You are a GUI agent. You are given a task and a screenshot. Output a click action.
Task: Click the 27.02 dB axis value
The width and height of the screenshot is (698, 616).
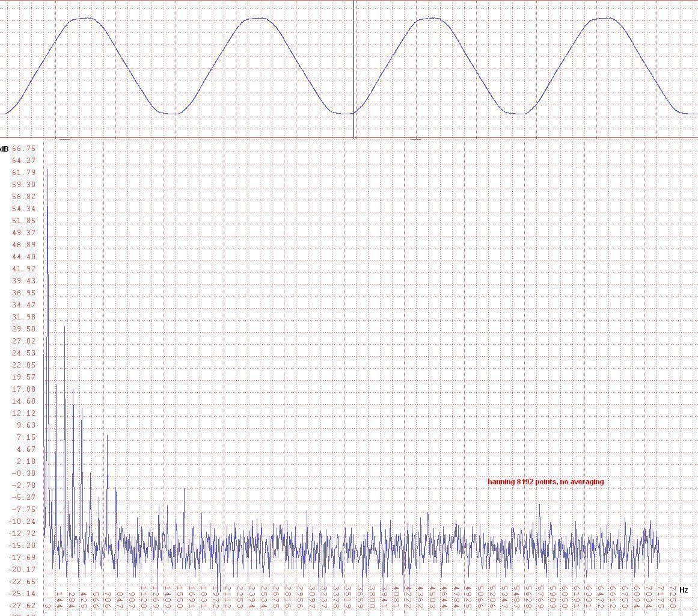[23, 341]
